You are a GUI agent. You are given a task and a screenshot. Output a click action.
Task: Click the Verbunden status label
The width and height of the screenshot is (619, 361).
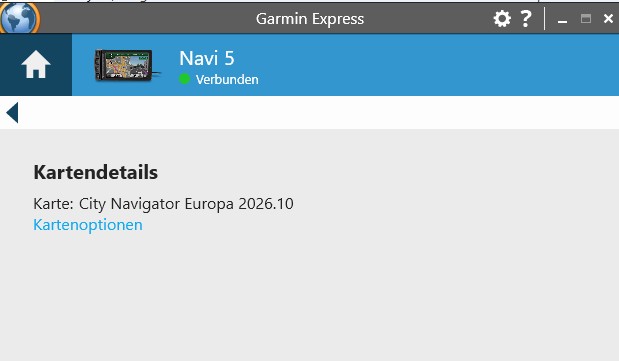pyautogui.click(x=227, y=79)
